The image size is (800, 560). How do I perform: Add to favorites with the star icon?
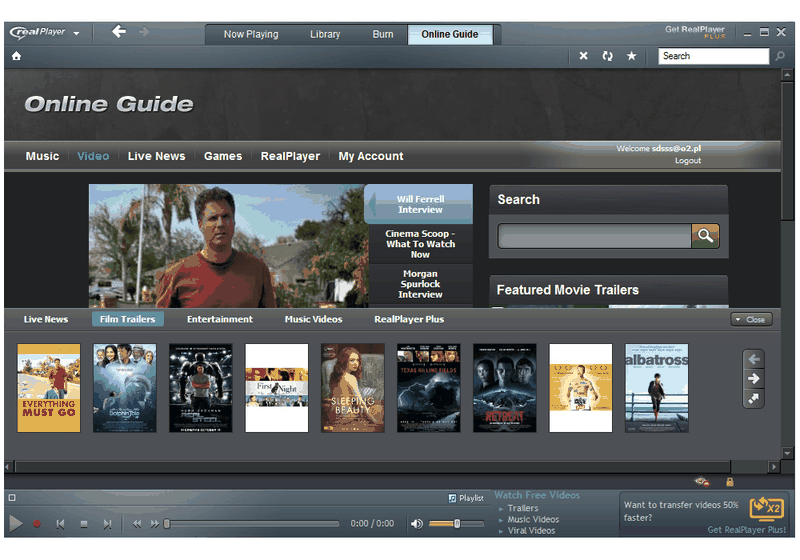pos(631,56)
